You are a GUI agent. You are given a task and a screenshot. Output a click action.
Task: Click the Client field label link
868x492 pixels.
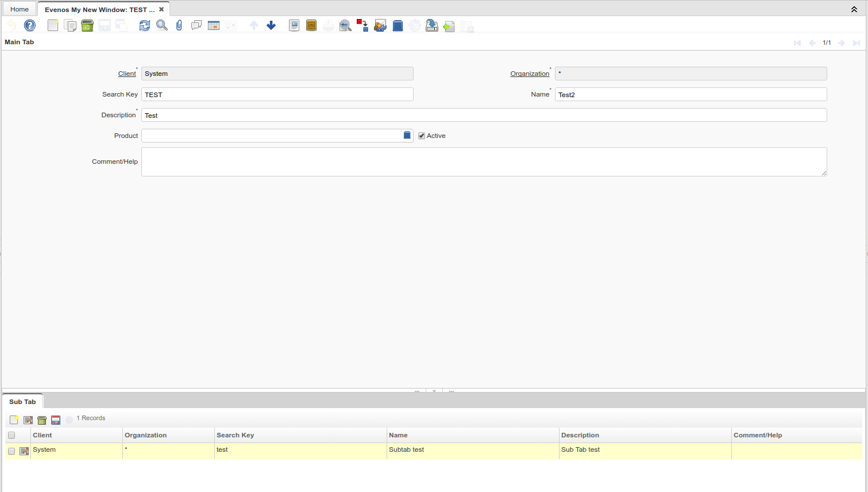[127, 74]
